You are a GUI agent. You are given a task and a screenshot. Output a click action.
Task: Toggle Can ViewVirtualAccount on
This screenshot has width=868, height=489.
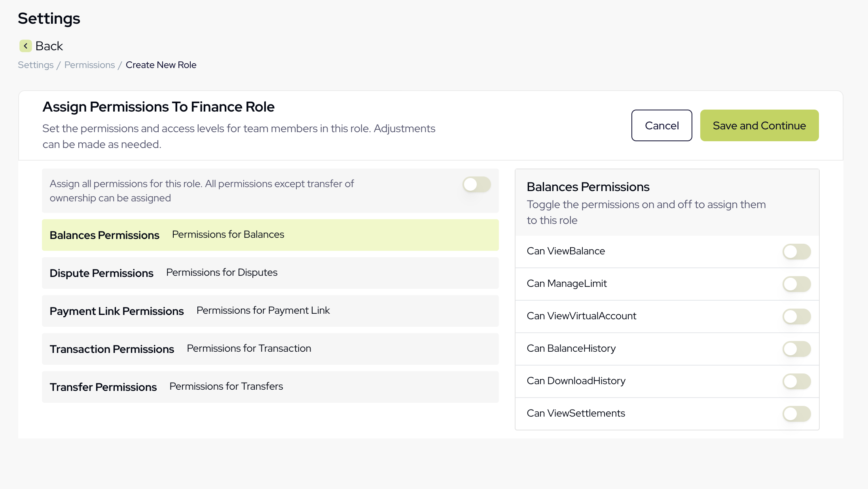coord(796,316)
